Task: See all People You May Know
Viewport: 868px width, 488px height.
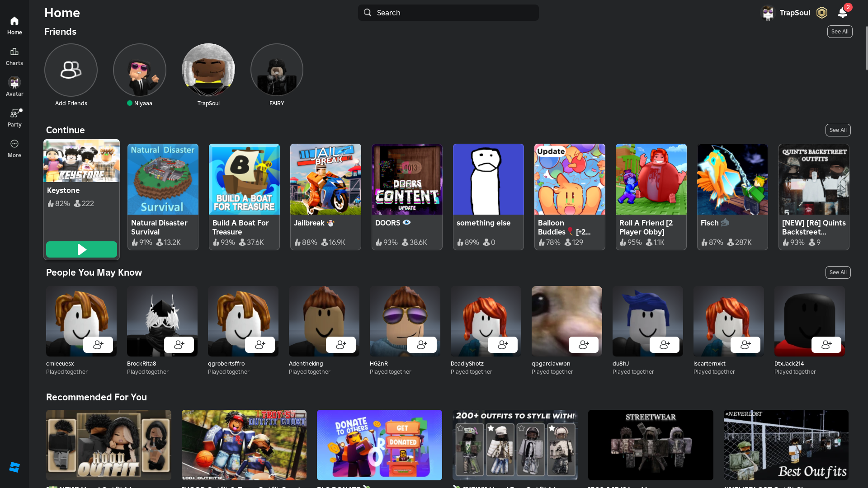Action: click(x=838, y=272)
